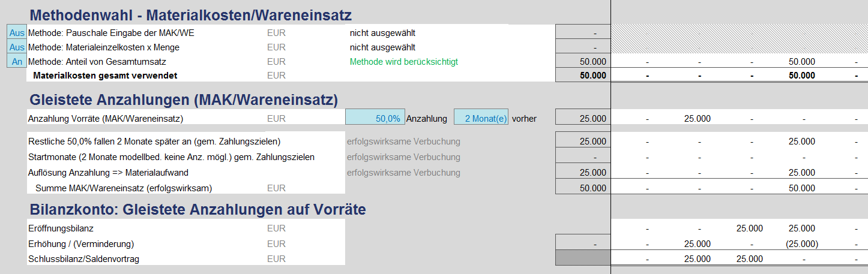Toggle 'An' switch for Anteil von Gesamtumsatz
Screen dimensions: 868x274
(16, 61)
